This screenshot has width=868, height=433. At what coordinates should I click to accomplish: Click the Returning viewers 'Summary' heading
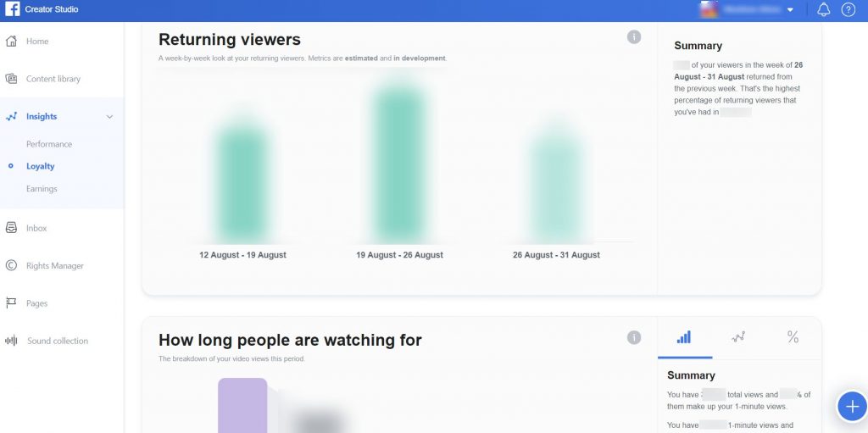coord(698,46)
